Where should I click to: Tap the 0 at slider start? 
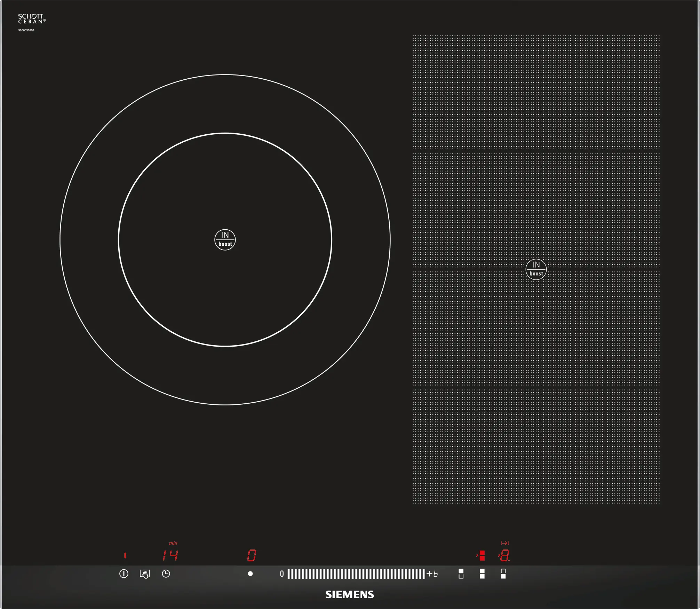[x=282, y=574]
